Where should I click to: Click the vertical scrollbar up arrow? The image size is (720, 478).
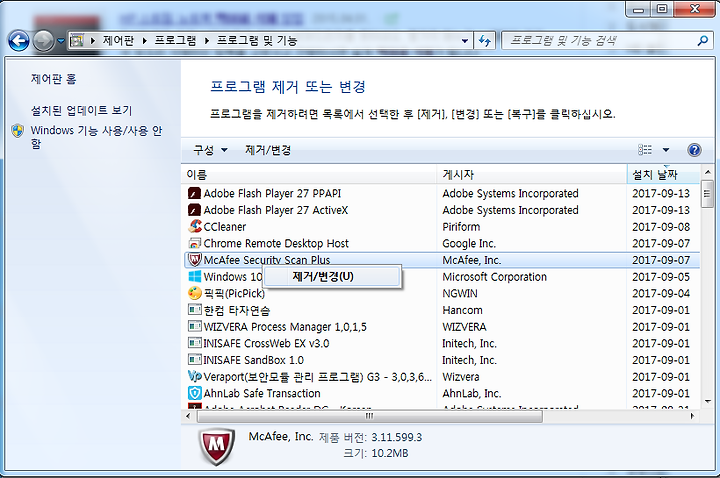click(x=707, y=172)
